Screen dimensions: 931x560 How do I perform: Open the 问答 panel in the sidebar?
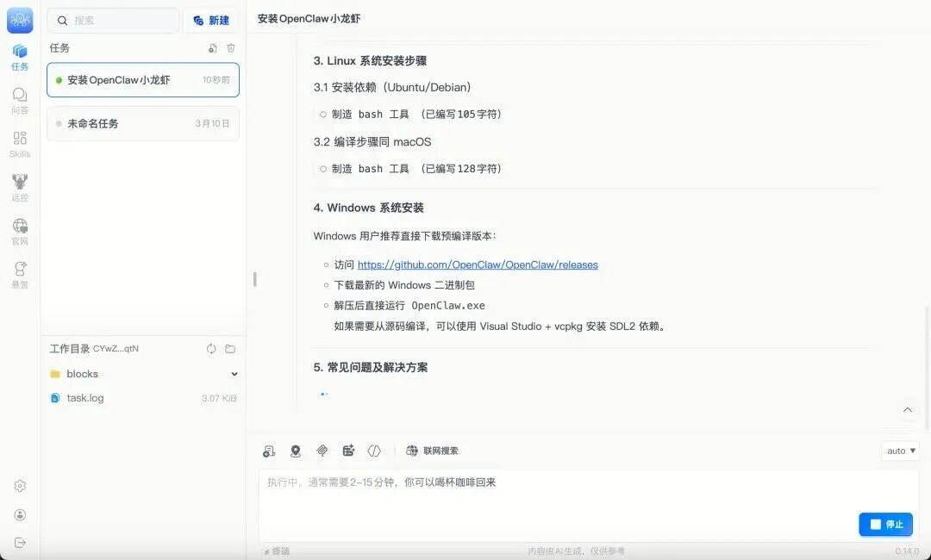pyautogui.click(x=19, y=99)
